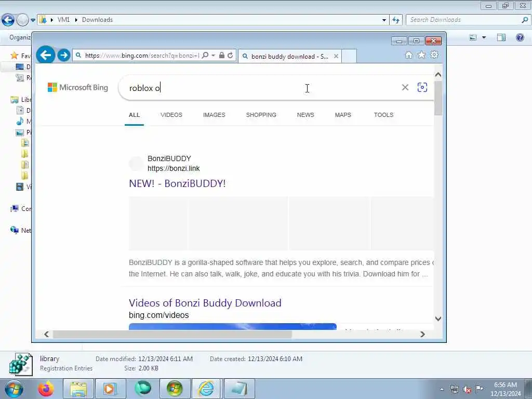Switch to the MAPS results tab

coord(343,115)
